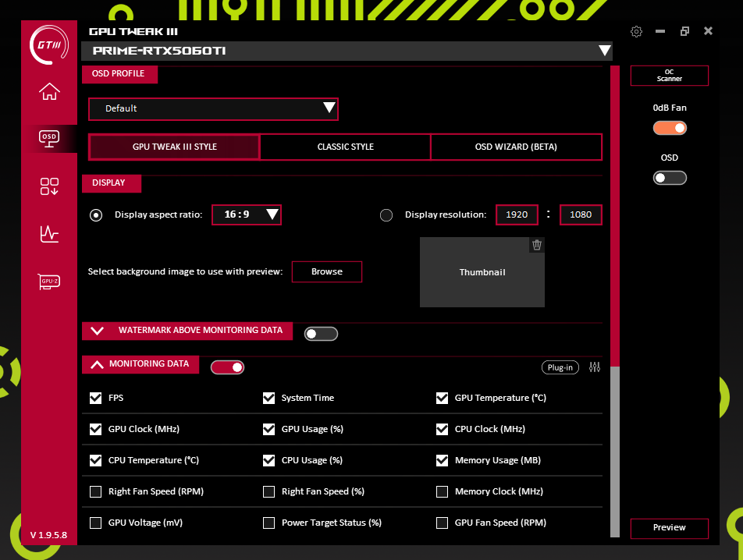Collapse the Monitoring Data section

[97, 364]
